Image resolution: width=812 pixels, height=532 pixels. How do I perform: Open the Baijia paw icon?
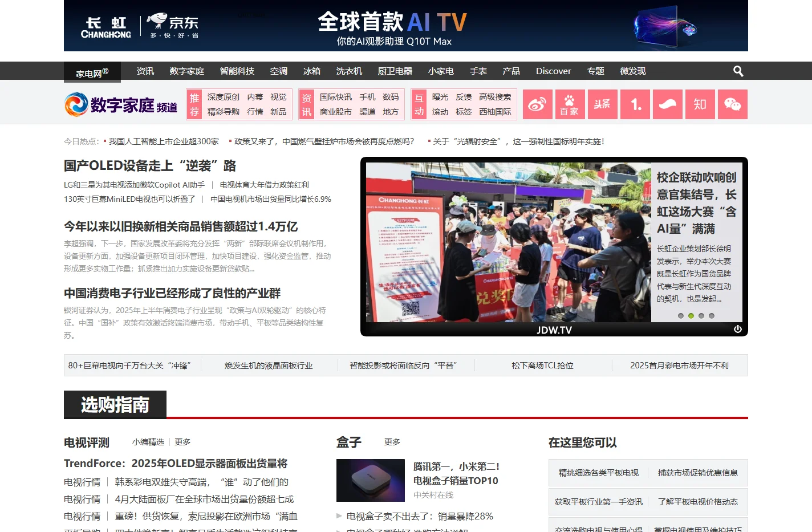coord(570,104)
